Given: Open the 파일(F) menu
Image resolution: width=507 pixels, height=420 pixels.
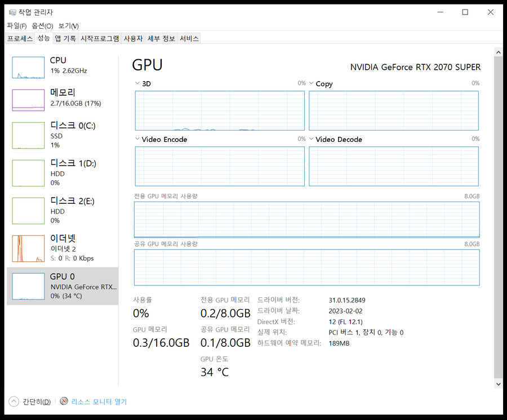Looking at the screenshot, I should pos(16,26).
